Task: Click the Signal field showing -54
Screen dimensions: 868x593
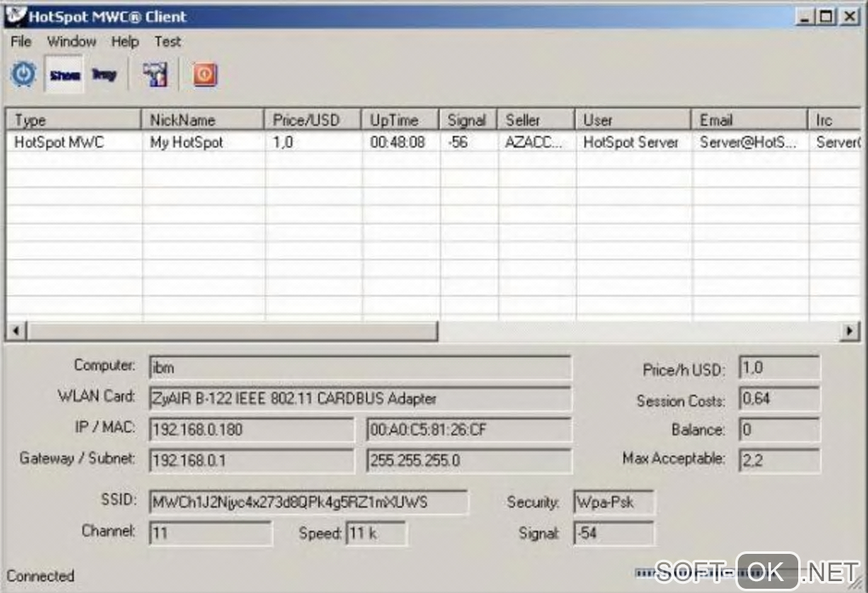Action: click(x=614, y=533)
